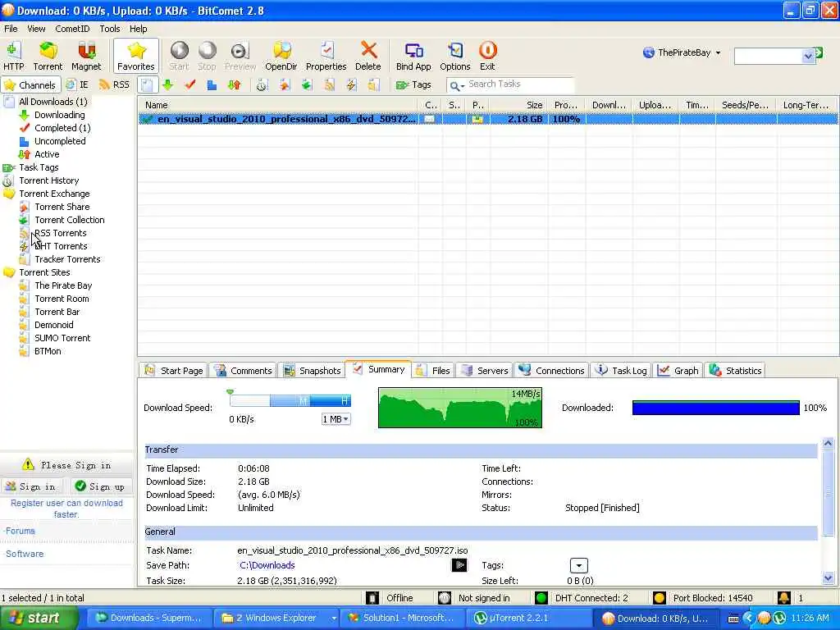The height and width of the screenshot is (630, 840).
Task: Select Task Tags in sidebar
Action: 39,167
